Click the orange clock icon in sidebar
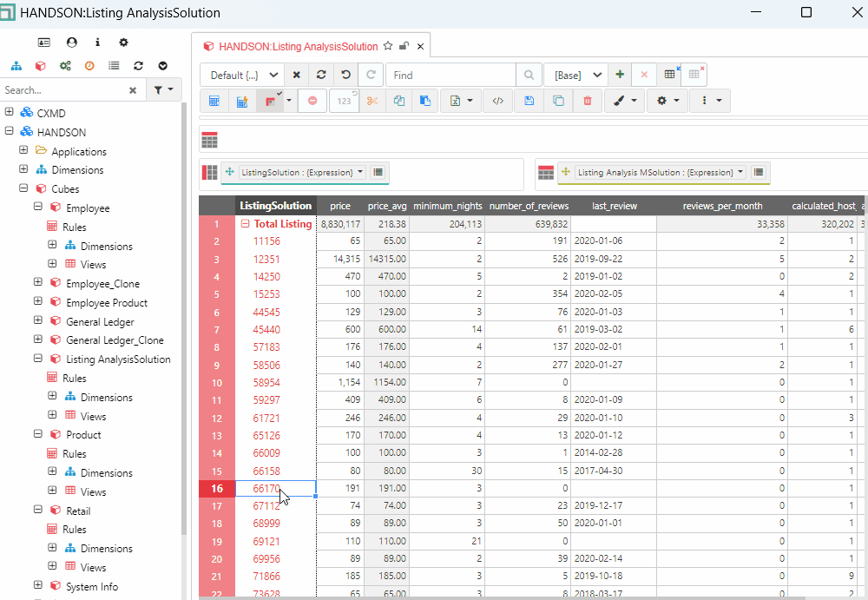Image resolution: width=868 pixels, height=600 pixels. tap(89, 66)
